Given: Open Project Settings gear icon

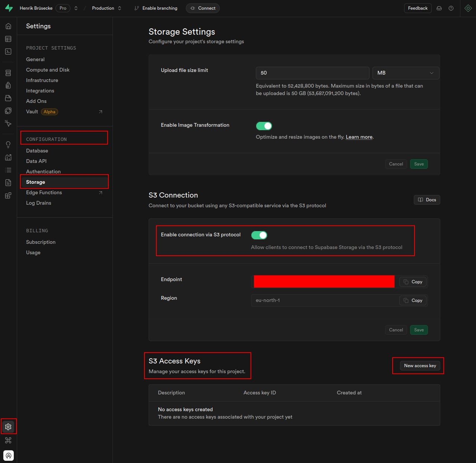Looking at the screenshot, I should (x=8, y=427).
